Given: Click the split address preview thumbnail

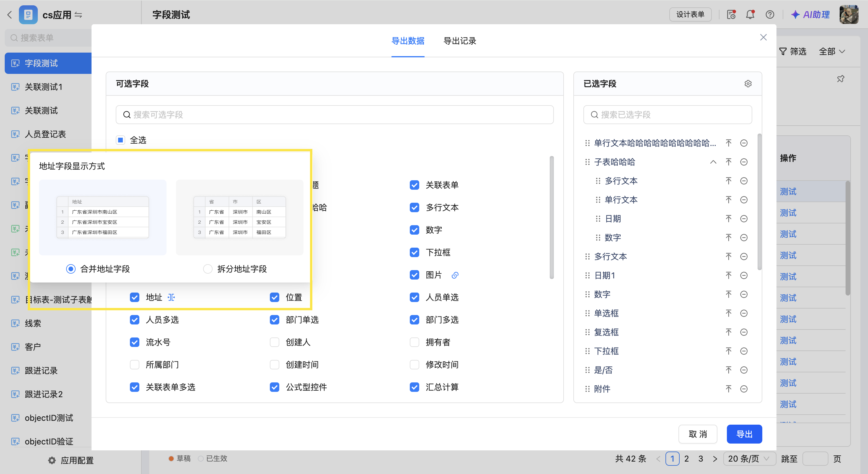Looking at the screenshot, I should pos(239,217).
